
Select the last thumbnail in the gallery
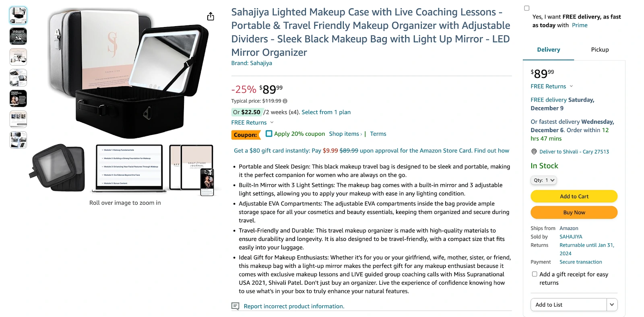18,140
